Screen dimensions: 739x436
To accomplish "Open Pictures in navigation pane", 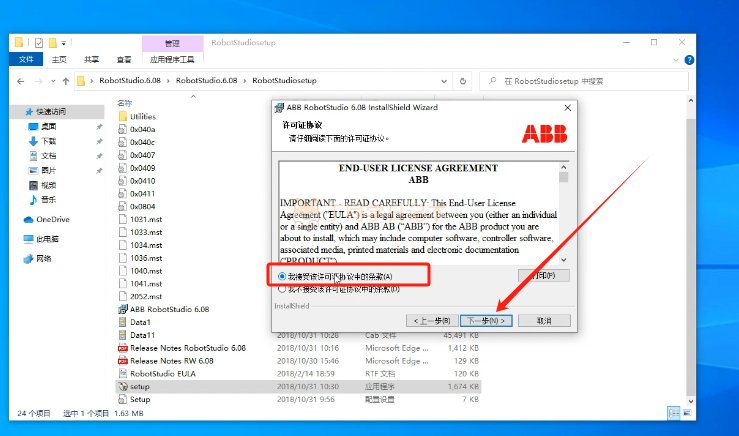I will (49, 170).
